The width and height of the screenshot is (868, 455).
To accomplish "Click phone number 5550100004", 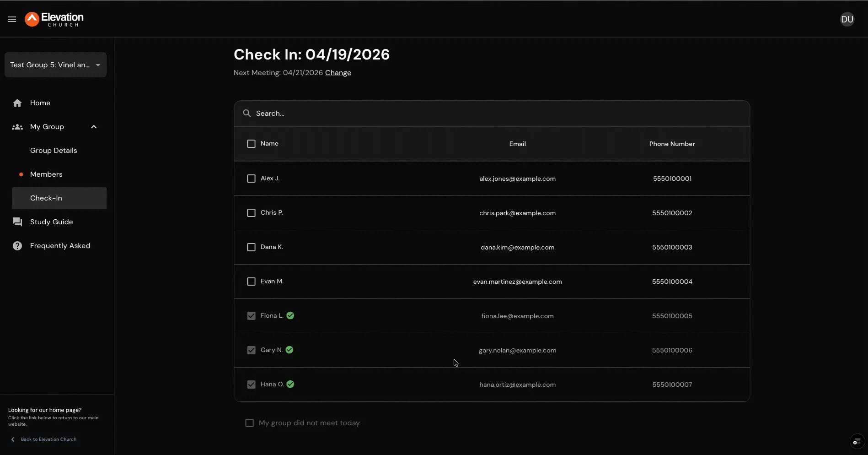I will [x=672, y=282].
